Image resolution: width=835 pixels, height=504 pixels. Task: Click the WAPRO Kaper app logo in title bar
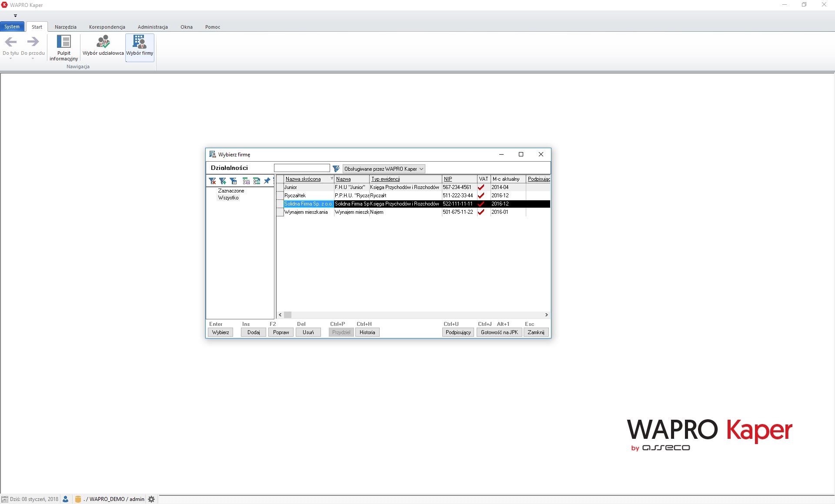tap(4, 5)
